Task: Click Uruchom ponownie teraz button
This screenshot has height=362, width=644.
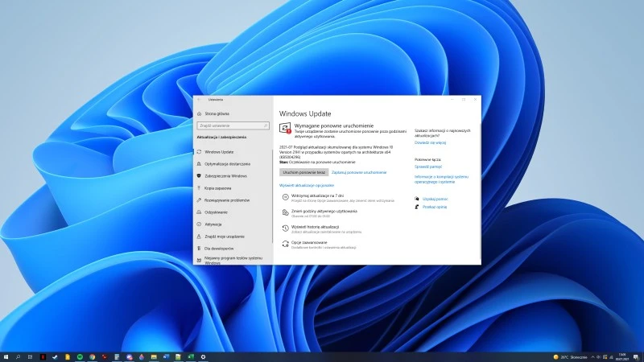Action: click(304, 172)
